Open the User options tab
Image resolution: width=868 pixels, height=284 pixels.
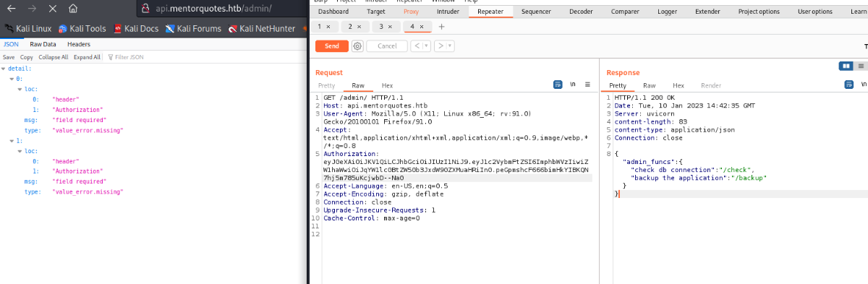click(815, 12)
